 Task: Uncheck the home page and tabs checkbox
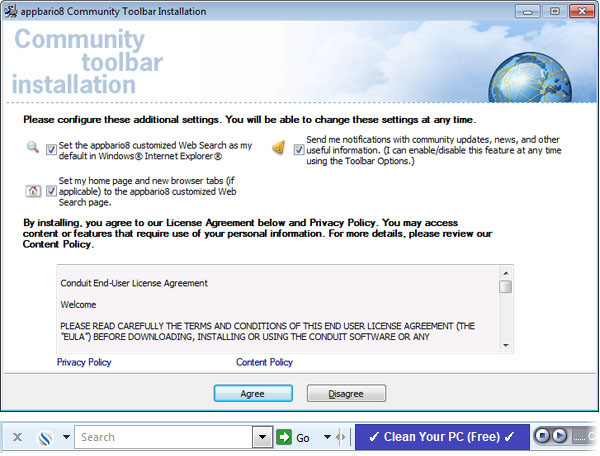tap(51, 191)
